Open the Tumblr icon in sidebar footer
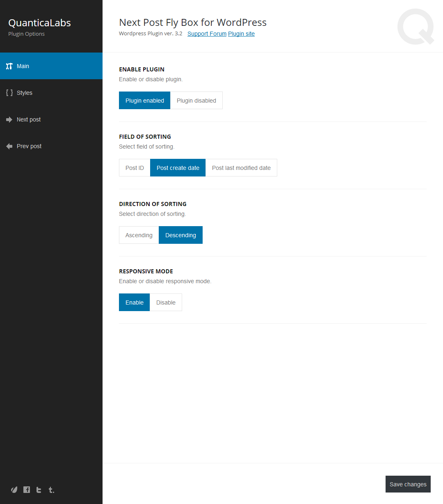Image resolution: width=443 pixels, height=504 pixels. (51, 490)
